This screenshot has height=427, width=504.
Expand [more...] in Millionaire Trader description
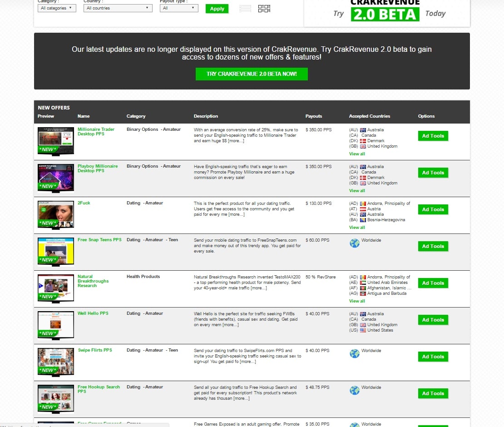236,141
